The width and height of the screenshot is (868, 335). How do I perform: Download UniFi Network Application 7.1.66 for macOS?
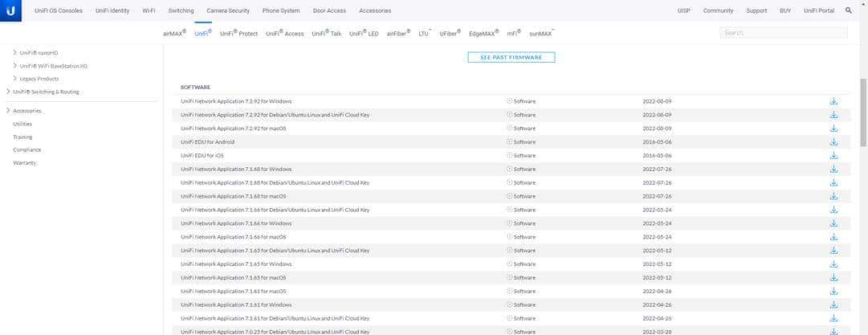833,237
